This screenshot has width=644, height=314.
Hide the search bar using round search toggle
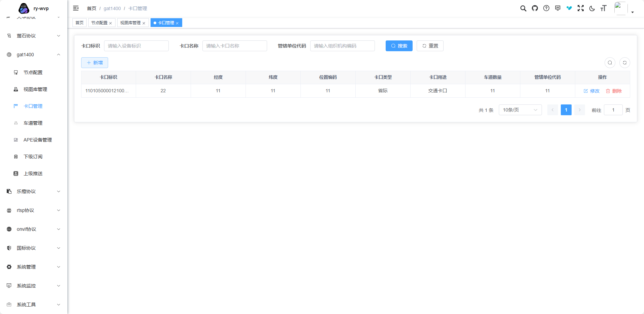(610, 63)
